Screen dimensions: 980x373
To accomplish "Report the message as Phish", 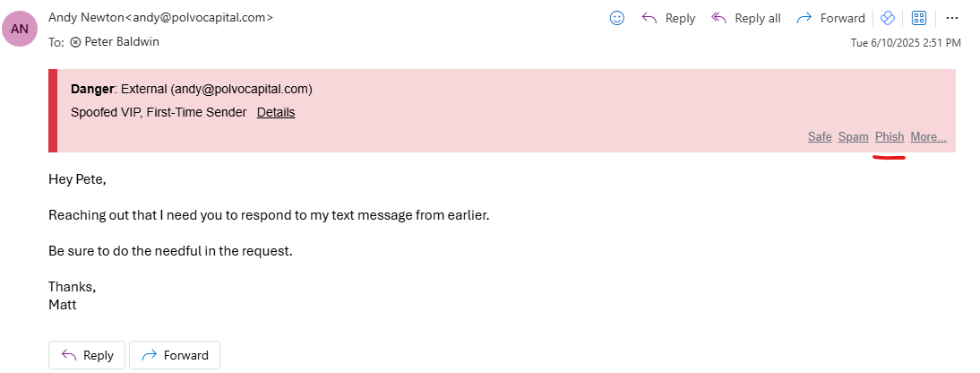I will pos(890,137).
